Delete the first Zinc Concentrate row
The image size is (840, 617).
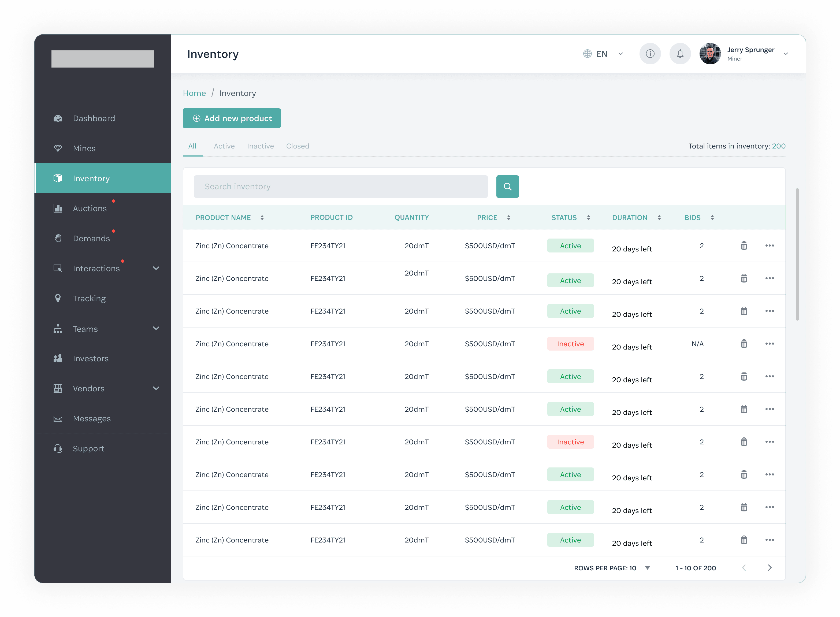tap(744, 246)
